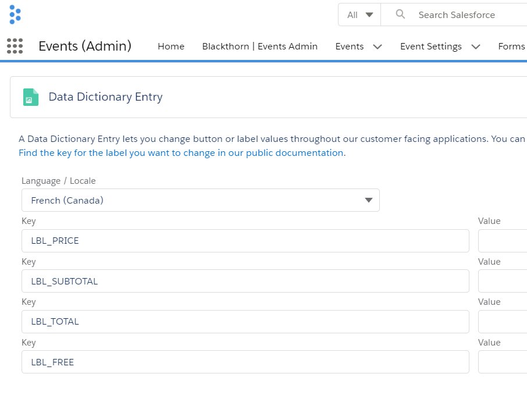Click the Blackthorn logo icon
This screenshot has height=420, width=527.
(15, 15)
